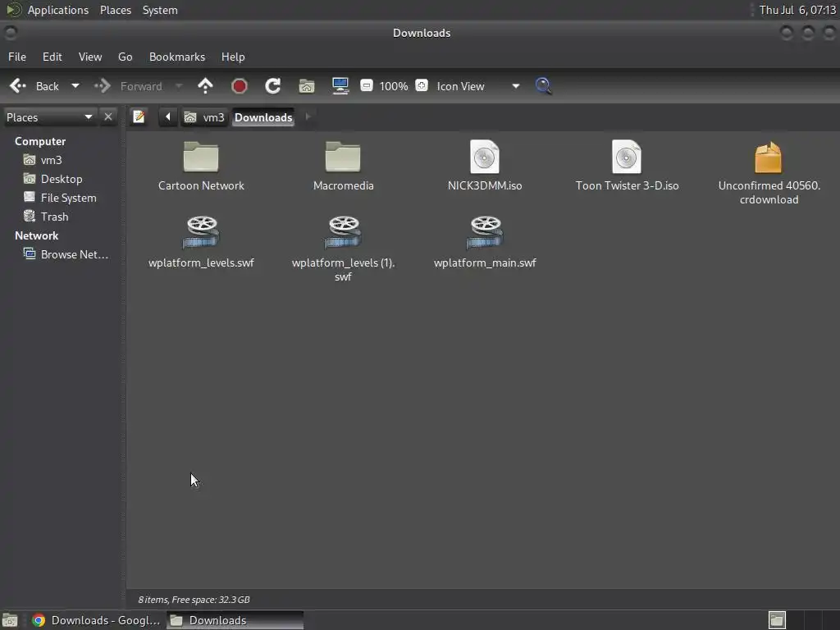Go up to the parent folder
This screenshot has width=840, height=630.
pyautogui.click(x=205, y=85)
